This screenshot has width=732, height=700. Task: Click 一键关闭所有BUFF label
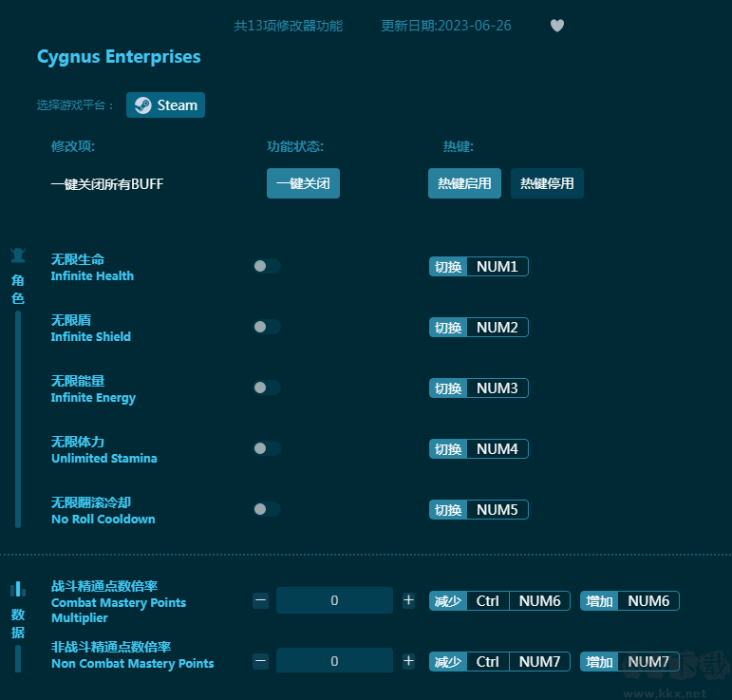coord(107,184)
